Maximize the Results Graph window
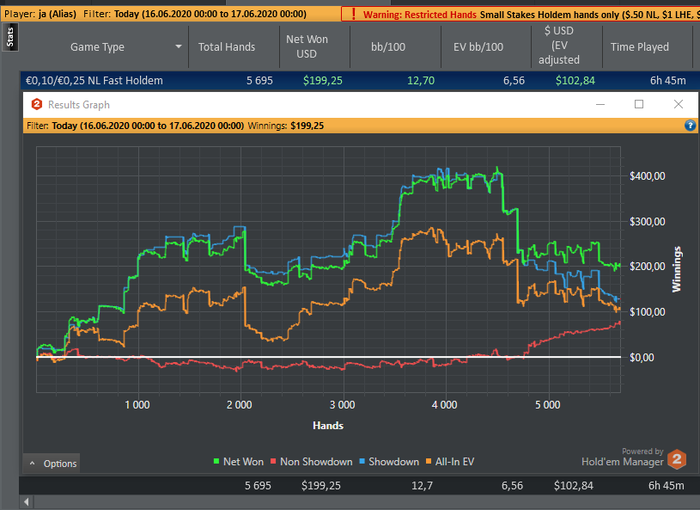This screenshot has width=700, height=510. [639, 104]
